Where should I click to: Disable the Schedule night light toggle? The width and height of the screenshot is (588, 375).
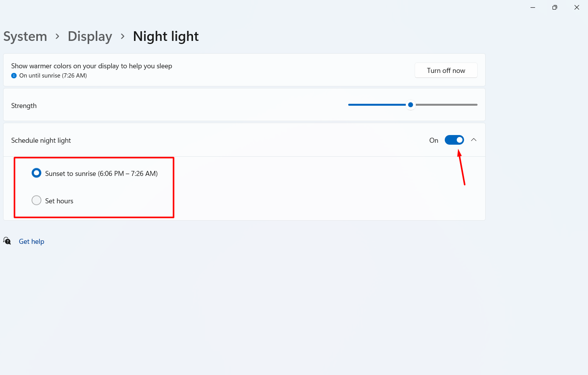pos(454,140)
